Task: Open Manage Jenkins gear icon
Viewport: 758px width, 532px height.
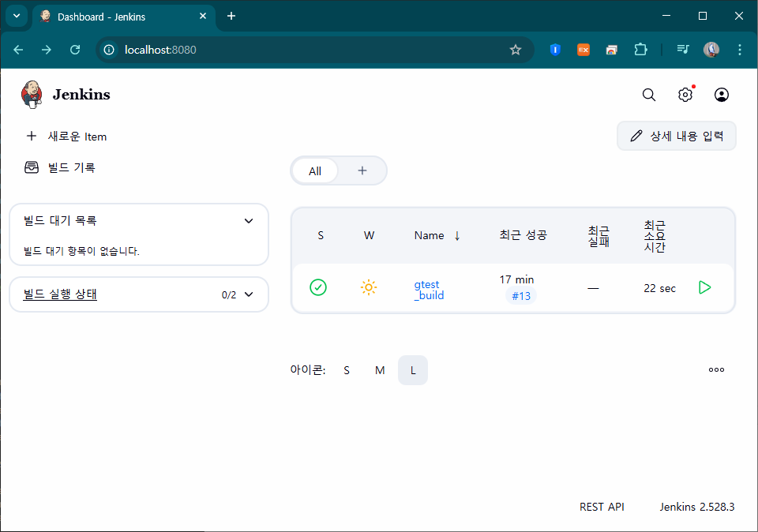Action: 685,95
